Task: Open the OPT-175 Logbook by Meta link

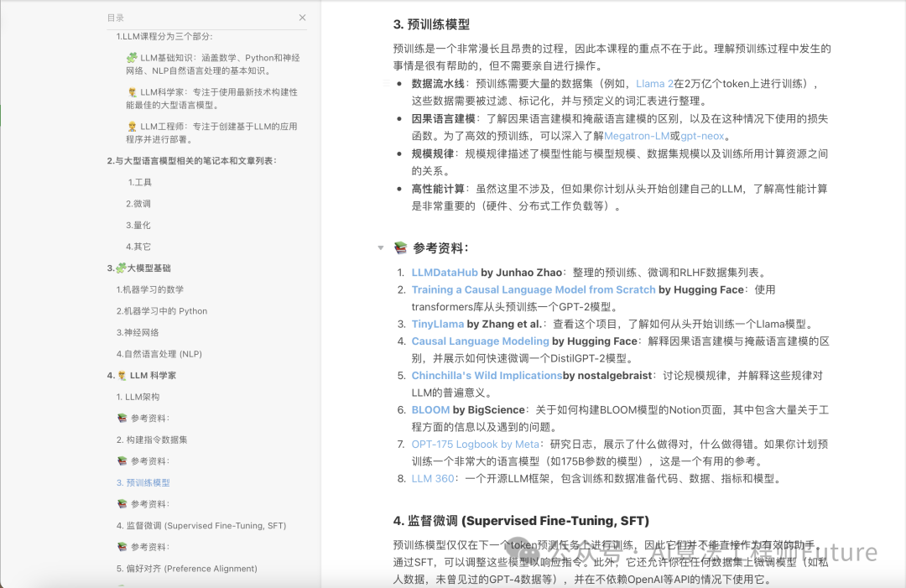Action: (x=475, y=445)
